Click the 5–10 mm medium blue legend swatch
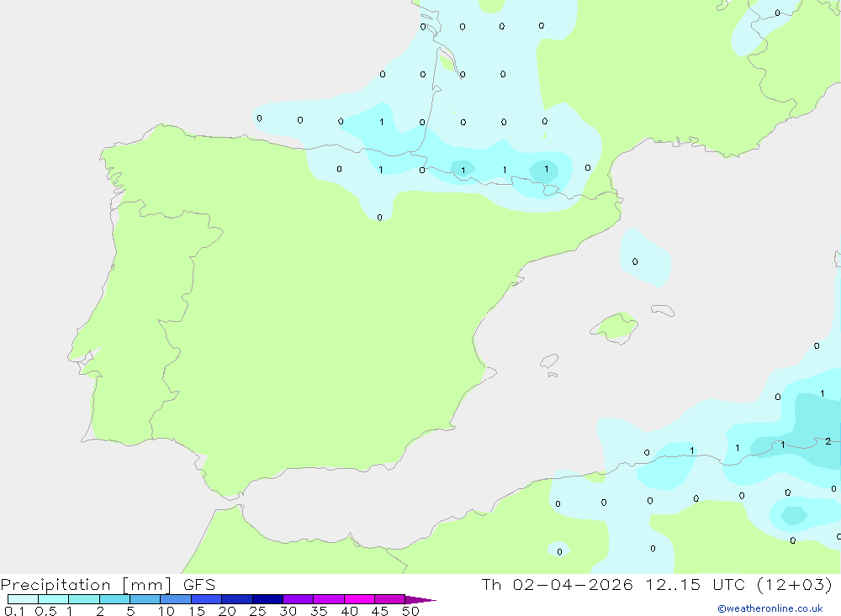This screenshot has height=616, width=841. tap(145, 599)
